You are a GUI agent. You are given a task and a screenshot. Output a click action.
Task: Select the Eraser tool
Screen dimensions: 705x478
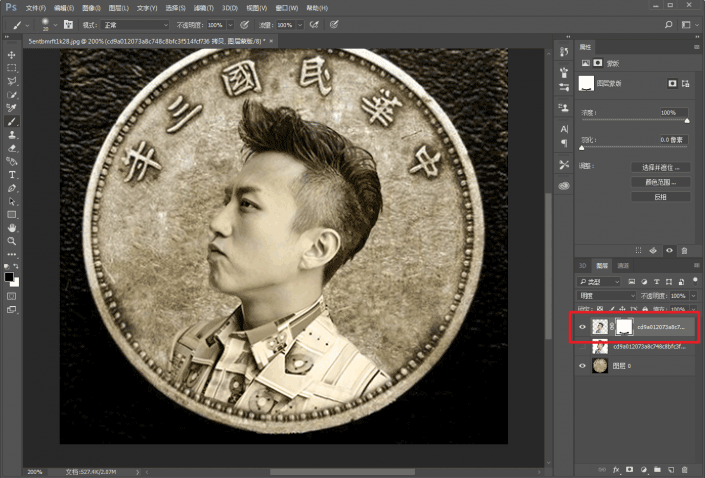pyautogui.click(x=12, y=148)
